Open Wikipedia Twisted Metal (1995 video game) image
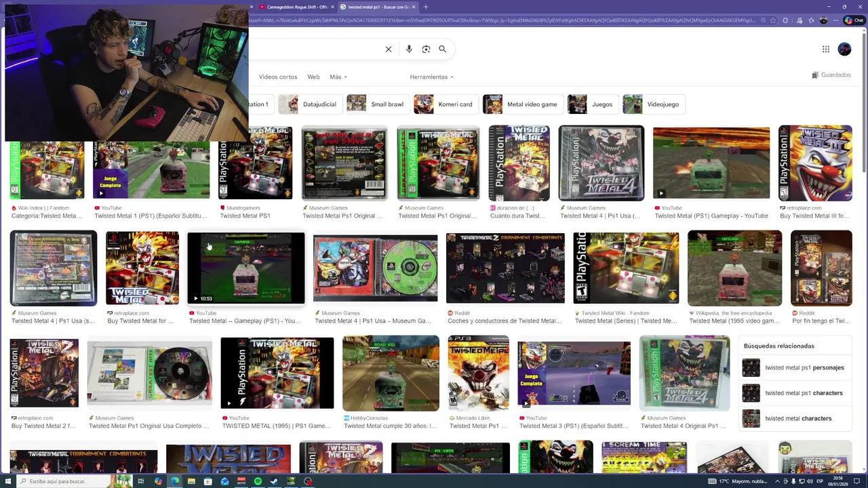The width and height of the screenshot is (868, 488). pos(734,268)
